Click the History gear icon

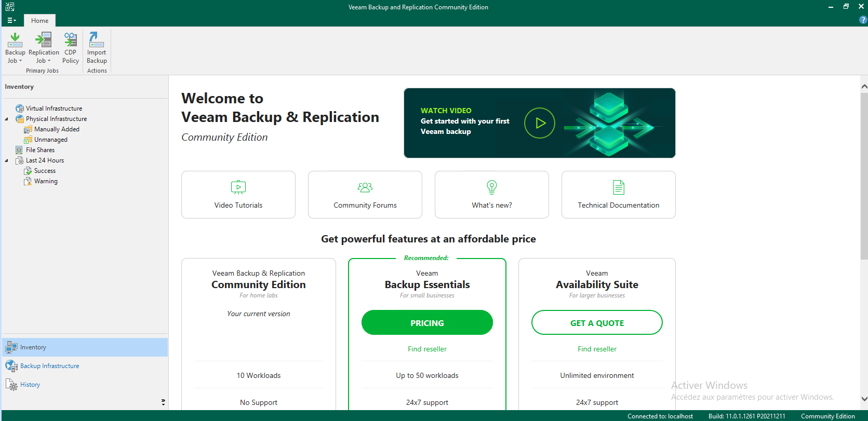(x=11, y=385)
